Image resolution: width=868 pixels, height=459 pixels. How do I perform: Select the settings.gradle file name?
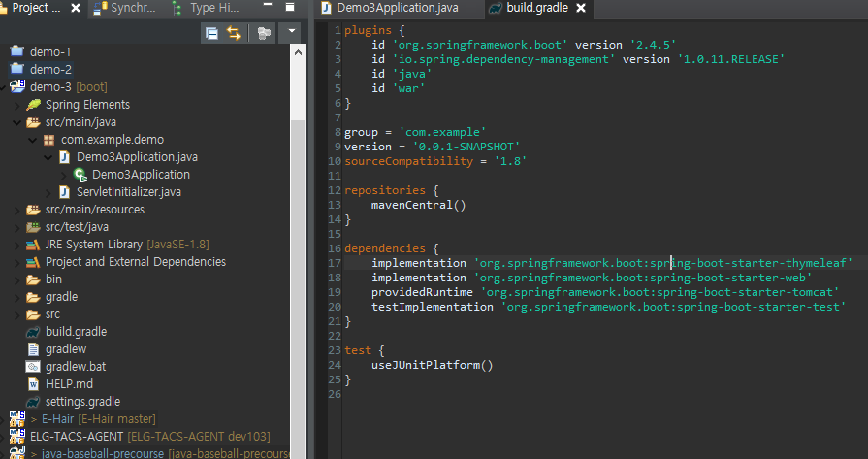[x=83, y=402]
